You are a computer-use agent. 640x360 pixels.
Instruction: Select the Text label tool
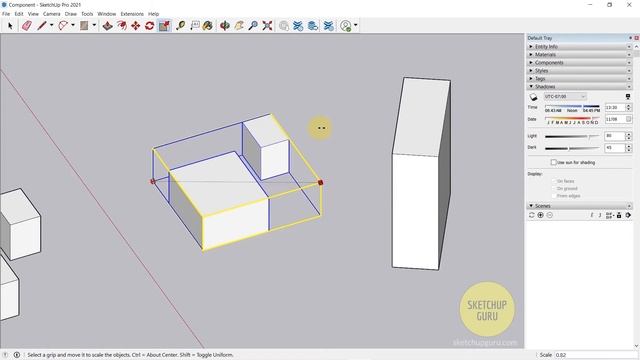195,26
